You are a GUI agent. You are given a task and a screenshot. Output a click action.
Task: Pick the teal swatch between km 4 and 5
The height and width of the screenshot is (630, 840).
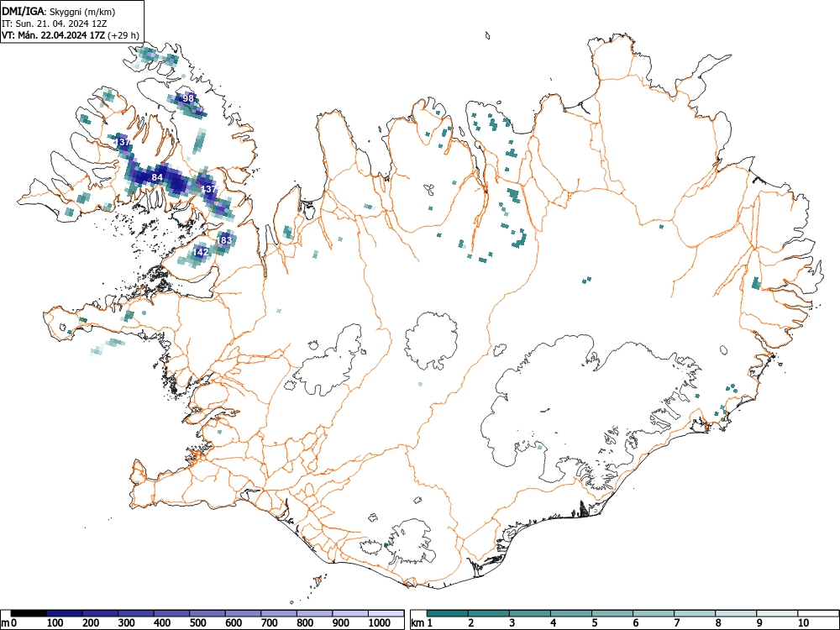click(571, 613)
